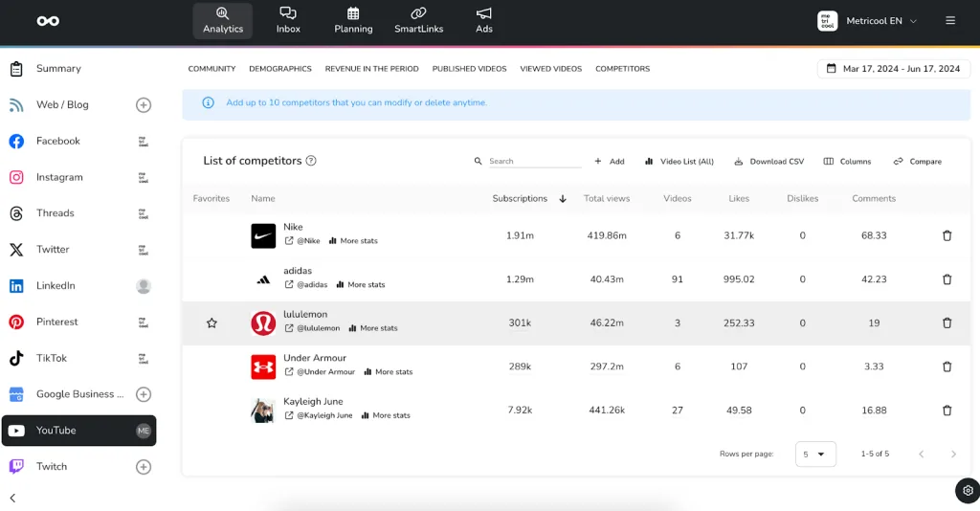The height and width of the screenshot is (511, 980).
Task: Click trash icon for Under Armour
Action: 947,367
